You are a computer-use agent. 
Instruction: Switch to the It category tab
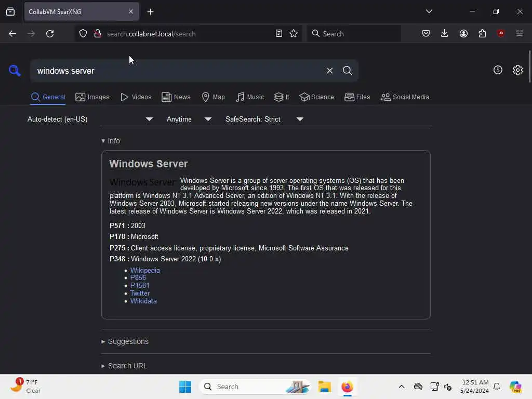click(x=282, y=97)
